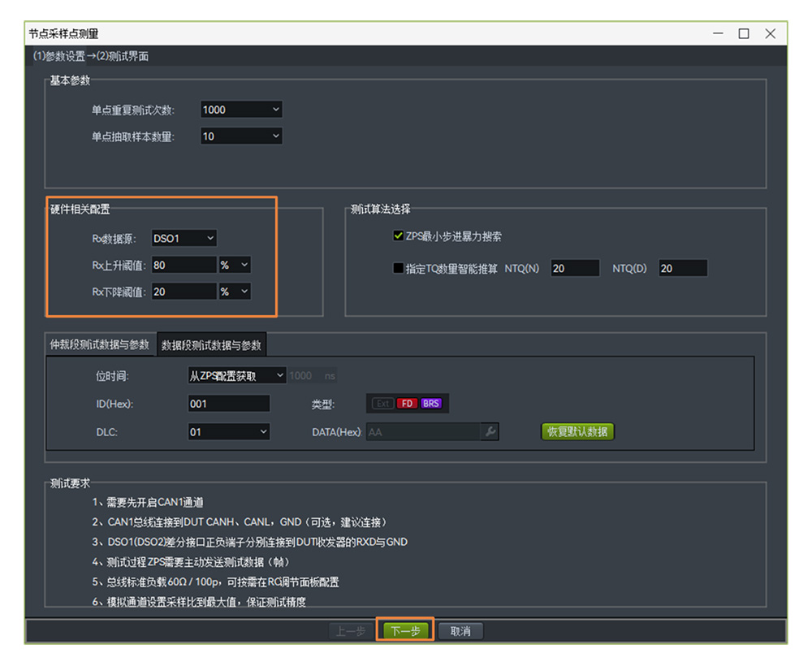Image resolution: width=812 pixels, height=666 pixels.
Task: Click the NTQ(D) input field
Action: pyautogui.click(x=683, y=268)
